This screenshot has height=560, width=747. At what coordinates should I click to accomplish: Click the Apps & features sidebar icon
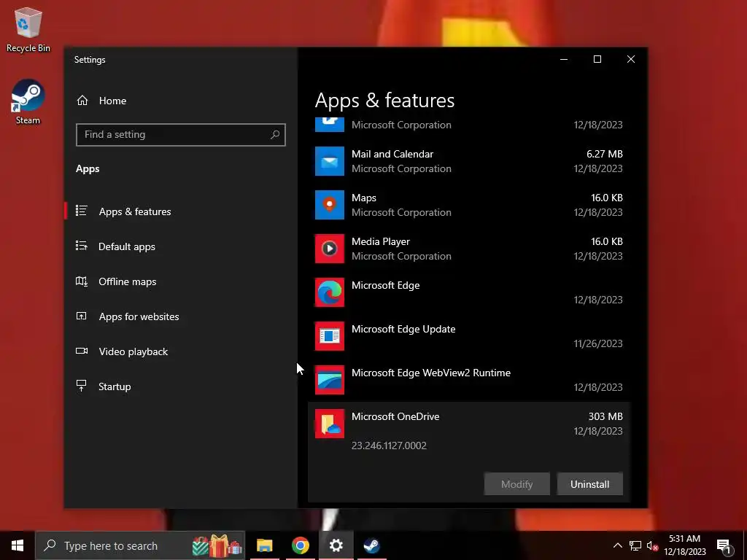point(82,211)
